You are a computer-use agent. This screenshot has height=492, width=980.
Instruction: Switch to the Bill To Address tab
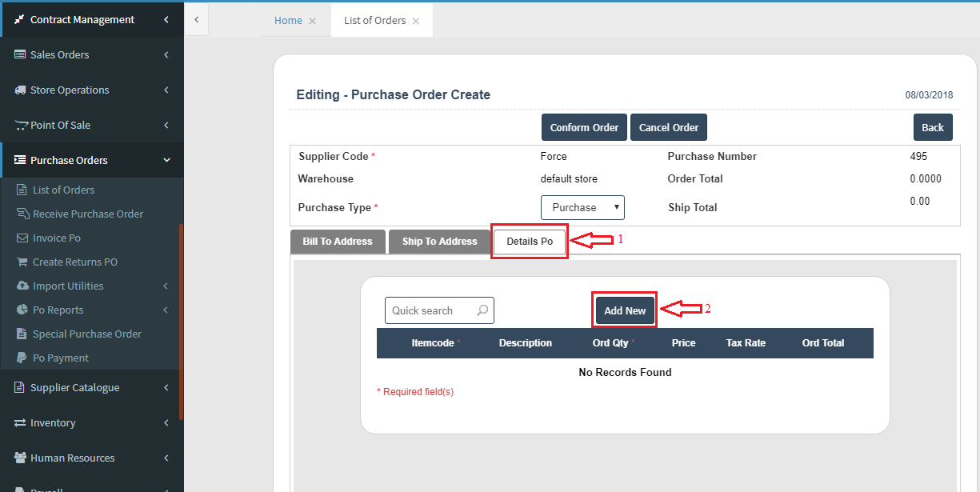pyautogui.click(x=338, y=242)
